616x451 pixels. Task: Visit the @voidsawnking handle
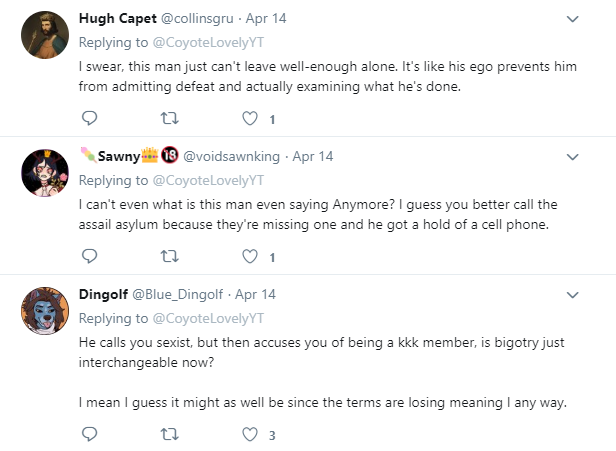231,156
